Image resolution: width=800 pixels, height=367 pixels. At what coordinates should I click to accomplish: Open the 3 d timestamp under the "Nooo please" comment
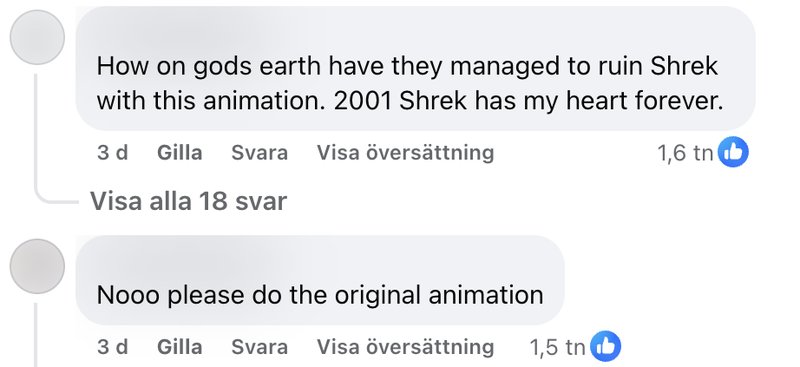pyautogui.click(x=112, y=347)
